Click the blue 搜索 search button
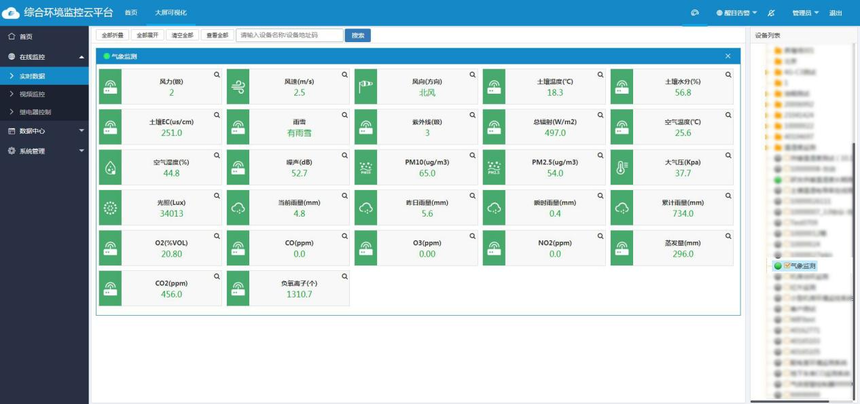860x404 pixels. (358, 35)
